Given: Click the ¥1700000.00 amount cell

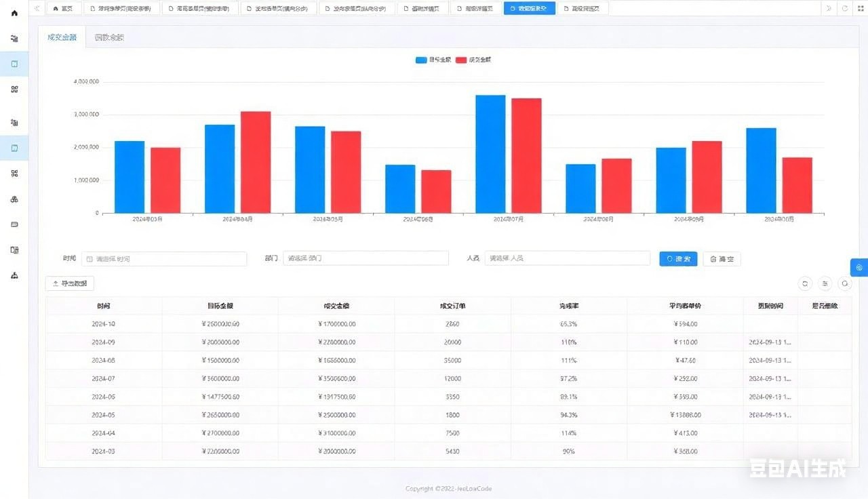Looking at the screenshot, I should [336, 324].
